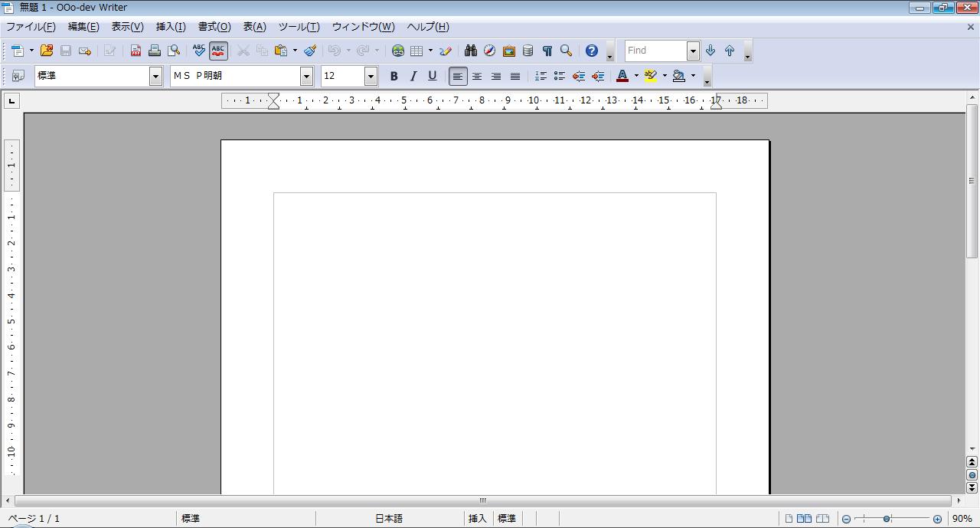Click the Format Paintbrush icon
Screen dimensions: 980x528
pyautogui.click(x=310, y=51)
